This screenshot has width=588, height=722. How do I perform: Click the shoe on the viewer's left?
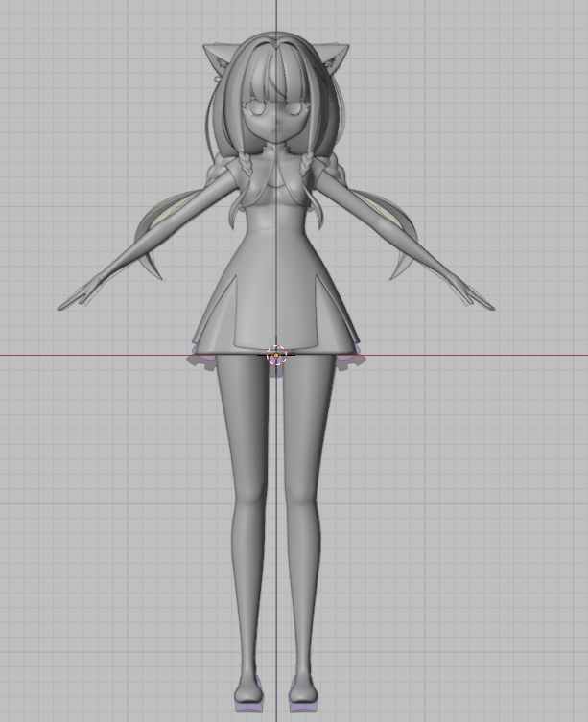[249, 696]
